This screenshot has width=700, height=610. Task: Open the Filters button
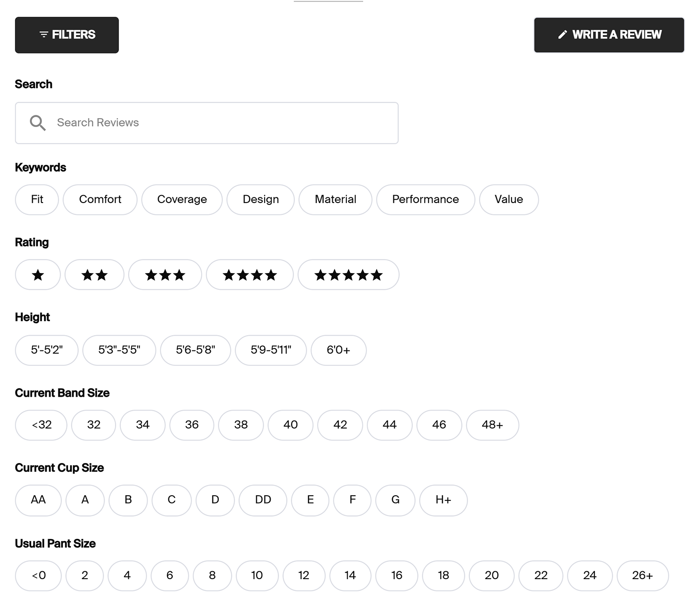coord(67,35)
